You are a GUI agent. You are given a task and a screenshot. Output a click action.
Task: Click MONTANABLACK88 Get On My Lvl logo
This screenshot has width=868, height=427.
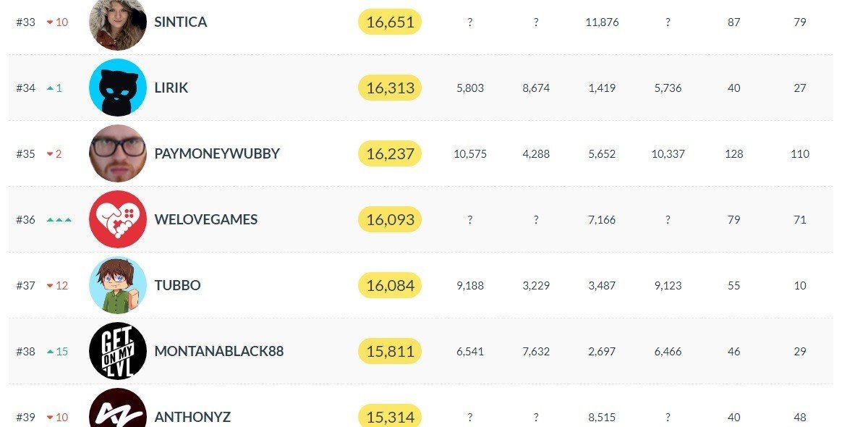[118, 351]
